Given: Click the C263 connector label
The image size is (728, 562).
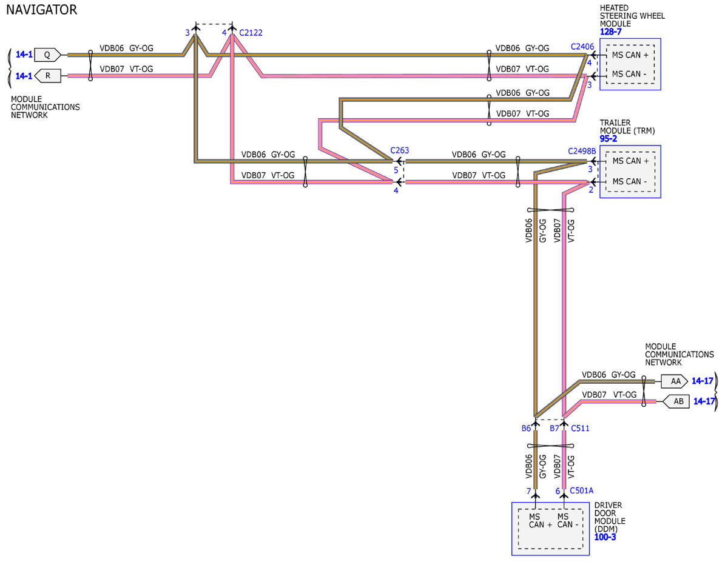Looking at the screenshot, I should (x=400, y=150).
